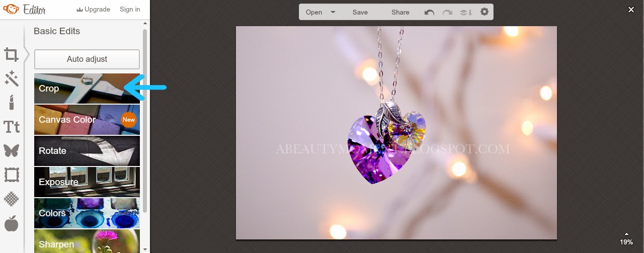The height and width of the screenshot is (253, 644).
Task: Open the Textures crosshatch tab
Action: pyautogui.click(x=12, y=199)
